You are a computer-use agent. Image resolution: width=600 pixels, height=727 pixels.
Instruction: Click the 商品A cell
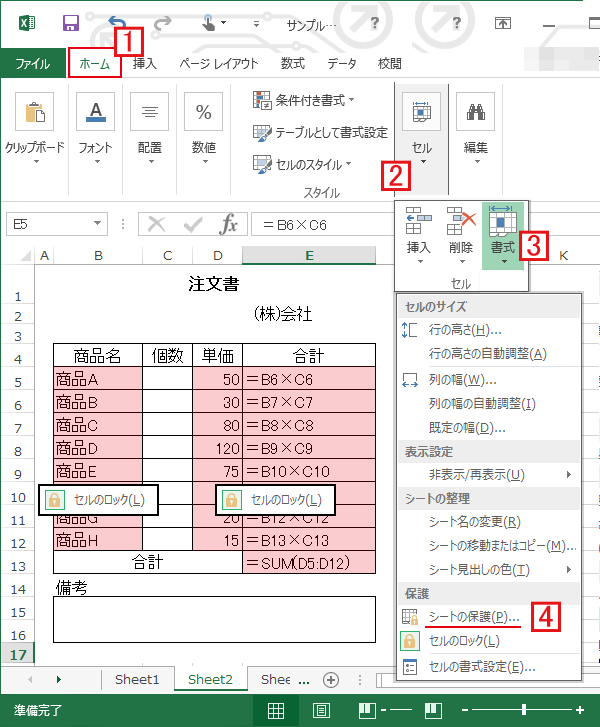98,379
